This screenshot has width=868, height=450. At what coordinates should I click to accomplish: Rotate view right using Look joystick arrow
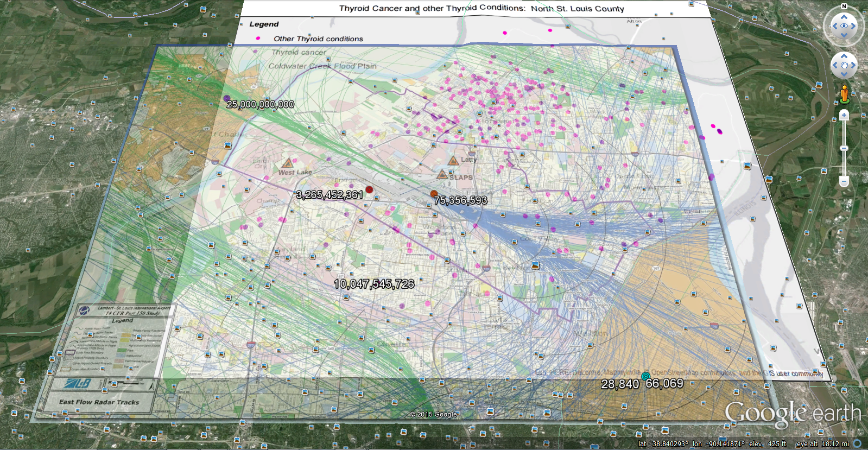click(x=854, y=26)
